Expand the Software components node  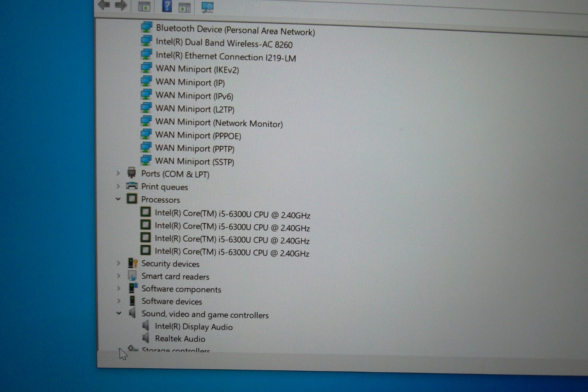click(x=119, y=288)
